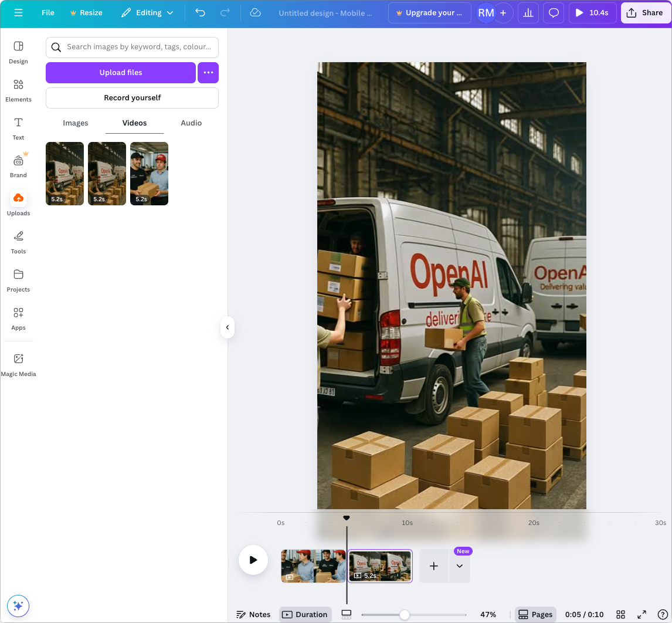Focus the search images field
Image resolution: width=672 pixels, height=623 pixels.
click(x=132, y=47)
